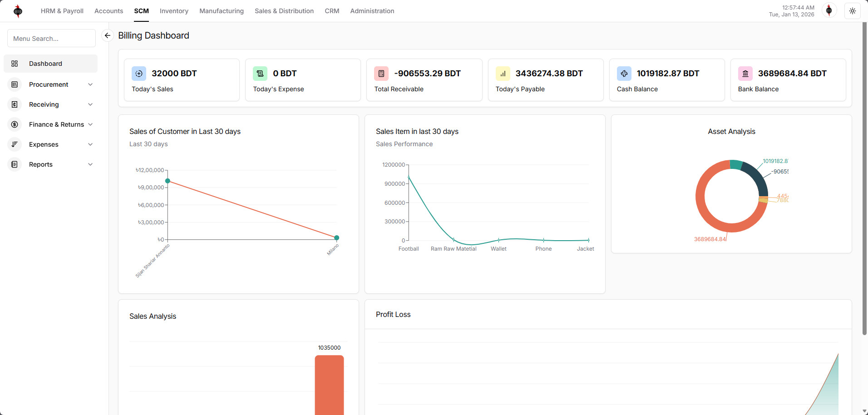Screen dimensions: 868x415
Task: Expand the Reports menu chevron
Action: [90, 164]
